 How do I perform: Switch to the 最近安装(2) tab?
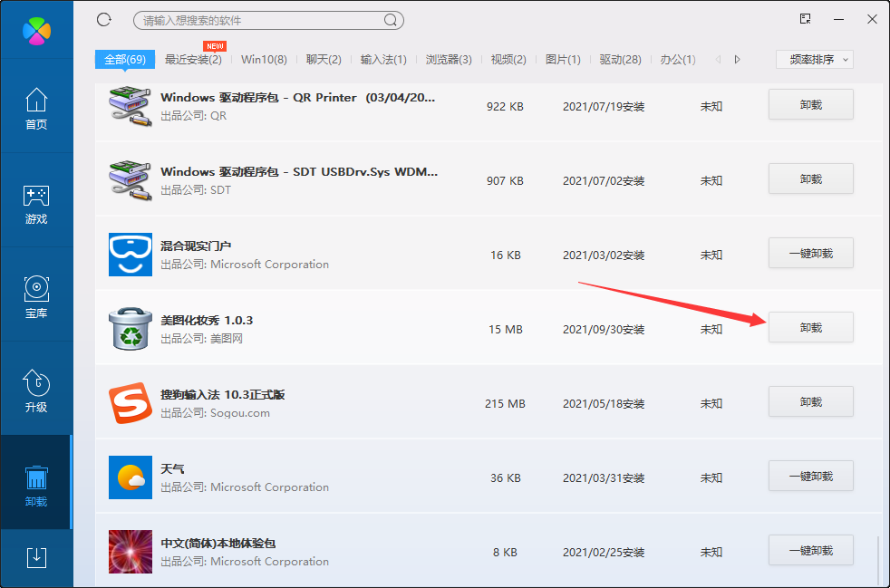(193, 59)
